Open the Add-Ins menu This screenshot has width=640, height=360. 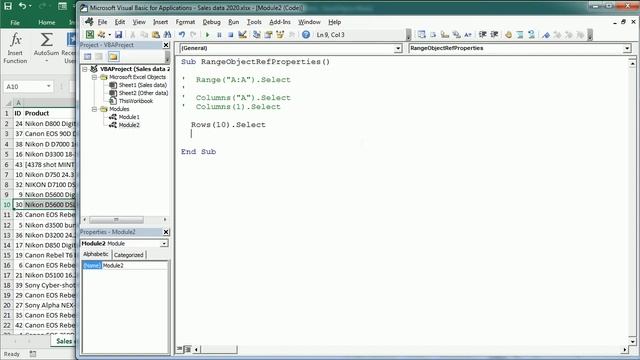tap(280, 22)
